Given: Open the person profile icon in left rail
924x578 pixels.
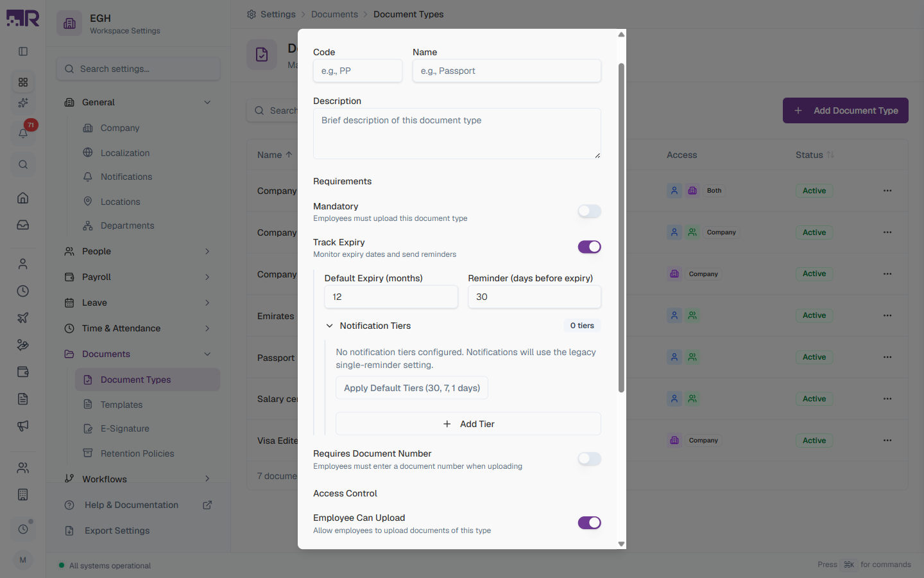Looking at the screenshot, I should (x=23, y=264).
